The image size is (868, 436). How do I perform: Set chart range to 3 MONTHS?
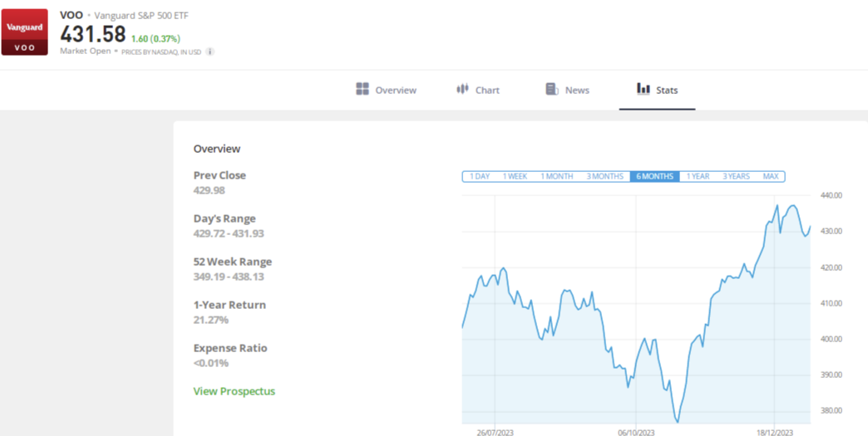(x=605, y=176)
